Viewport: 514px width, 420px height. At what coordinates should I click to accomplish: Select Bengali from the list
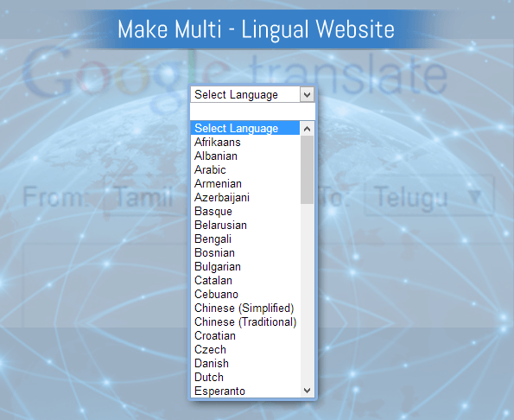pos(245,239)
